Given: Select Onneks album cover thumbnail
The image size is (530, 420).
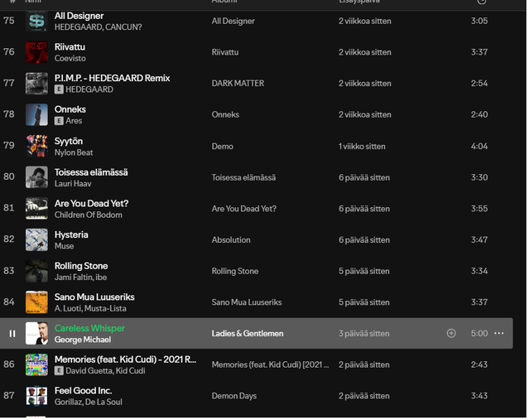Looking at the screenshot, I should click(x=36, y=115).
